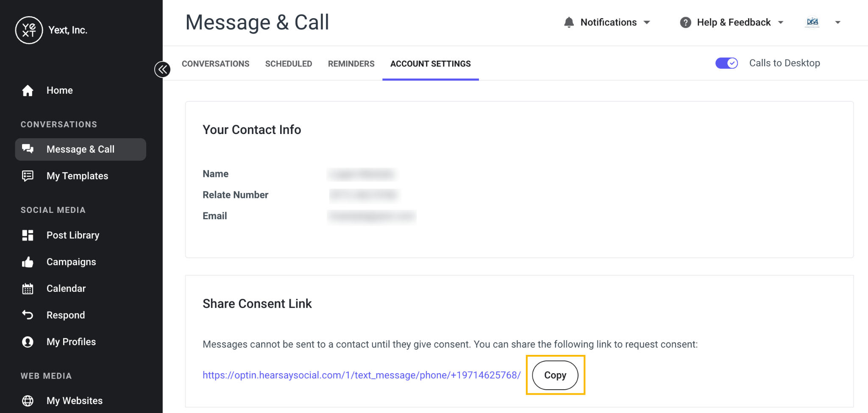Viewport: 868px width, 413px height.
Task: Click the Yext logo icon
Action: click(x=29, y=30)
